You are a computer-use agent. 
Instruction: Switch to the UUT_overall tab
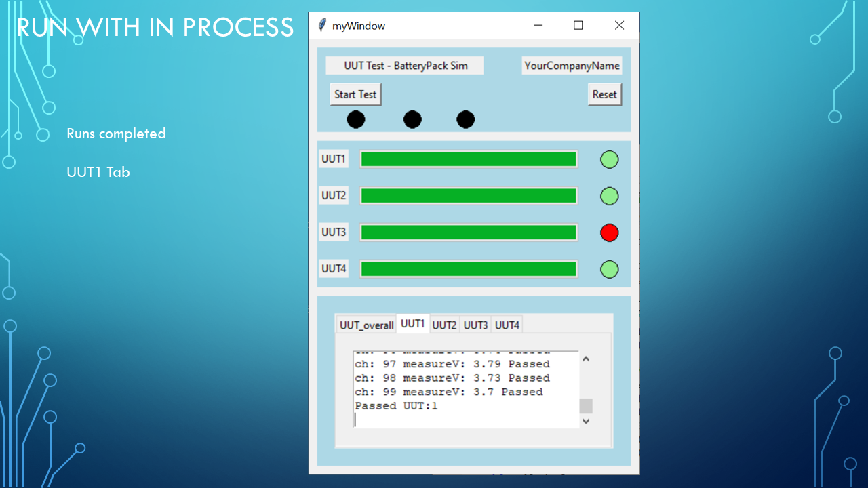click(366, 325)
